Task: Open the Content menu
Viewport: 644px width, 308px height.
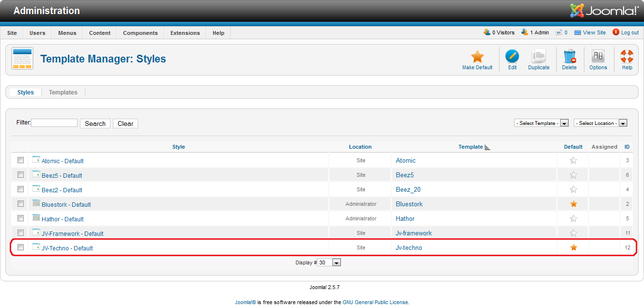Action: point(100,33)
